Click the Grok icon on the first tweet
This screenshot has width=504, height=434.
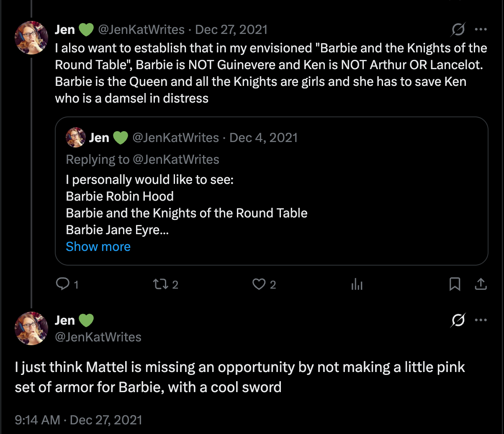[458, 30]
